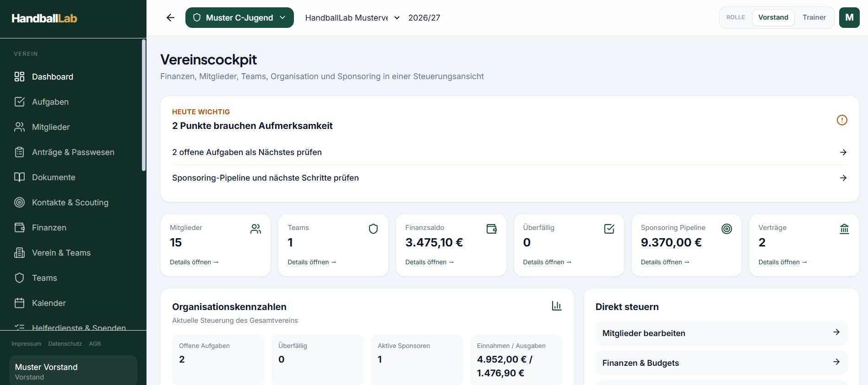868x385 pixels.
Task: Click the bank icon on the Verträge card
Action: [x=845, y=229]
